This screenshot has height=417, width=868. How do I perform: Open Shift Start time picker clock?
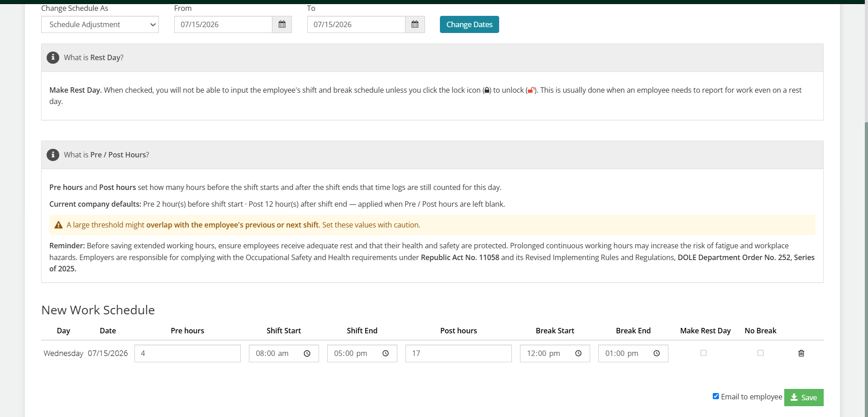[307, 354]
